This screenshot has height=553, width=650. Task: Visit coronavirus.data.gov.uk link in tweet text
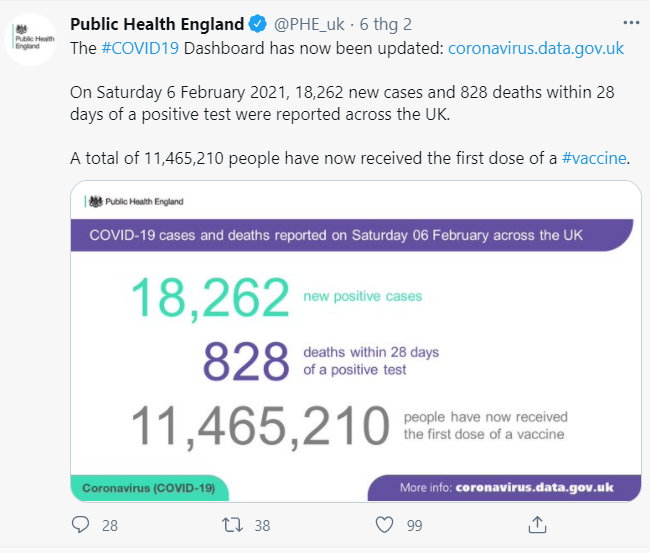pyautogui.click(x=536, y=48)
